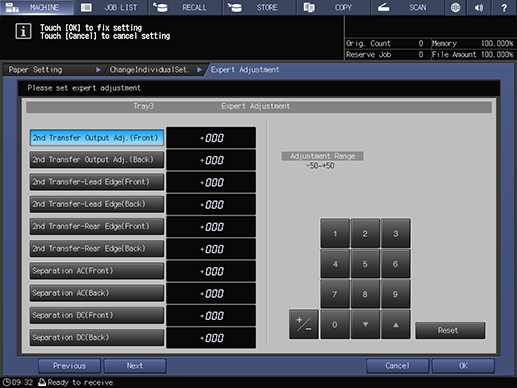The width and height of the screenshot is (517, 388).
Task: Open the help question mark icon
Action: (x=504, y=7)
